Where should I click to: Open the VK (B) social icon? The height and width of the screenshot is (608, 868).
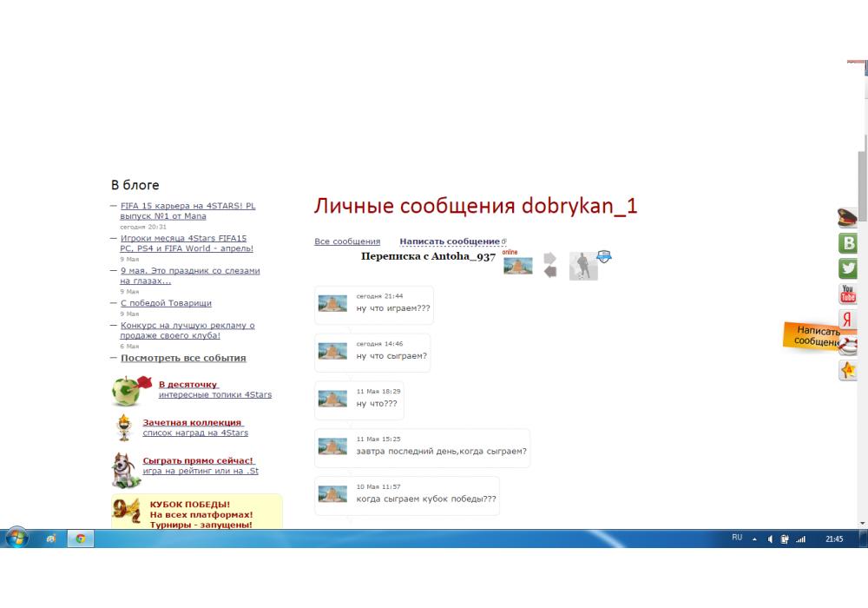pyautogui.click(x=848, y=242)
